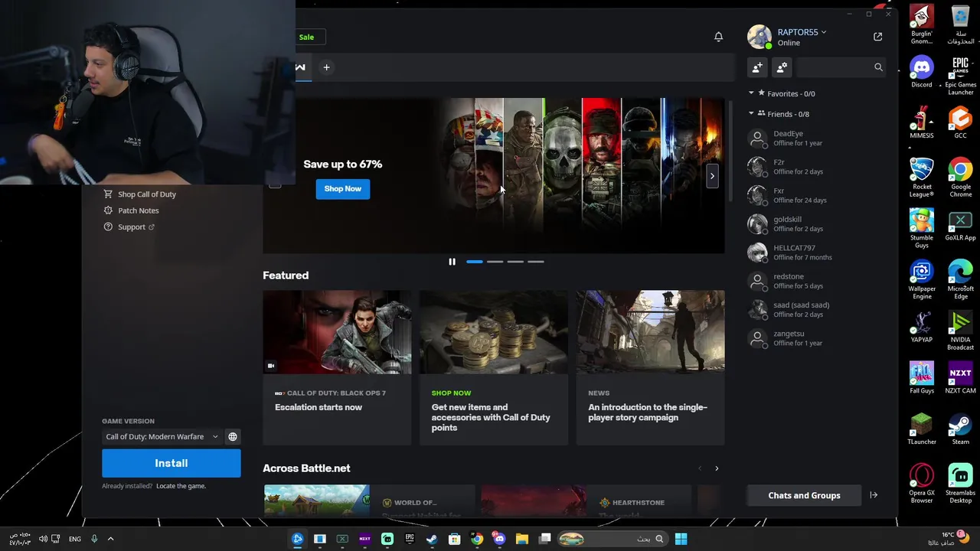Screen dimensions: 980x551
Task: Show hidden system tray icons chevron
Action: tap(110, 539)
